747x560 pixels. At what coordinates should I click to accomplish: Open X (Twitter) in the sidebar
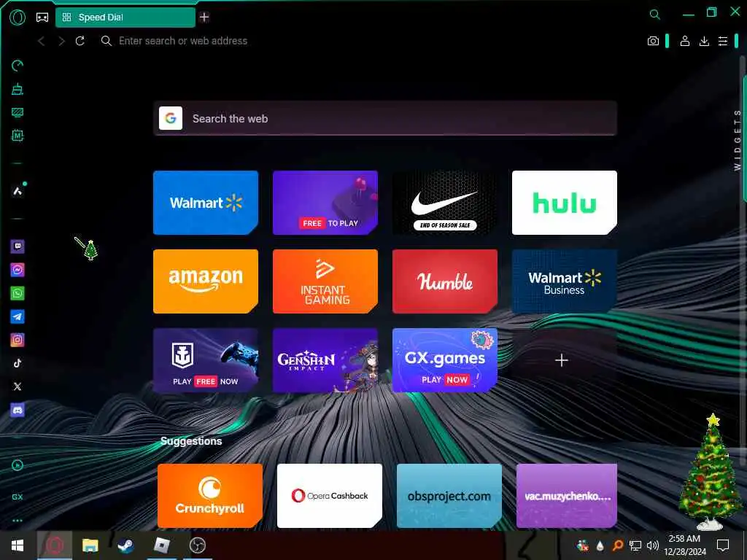[x=18, y=386]
